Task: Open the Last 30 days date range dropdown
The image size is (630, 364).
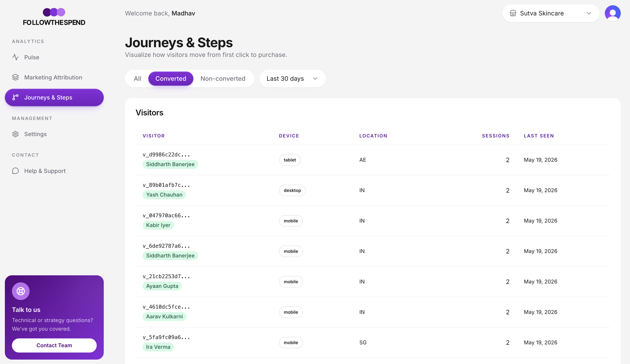Action: (x=292, y=79)
